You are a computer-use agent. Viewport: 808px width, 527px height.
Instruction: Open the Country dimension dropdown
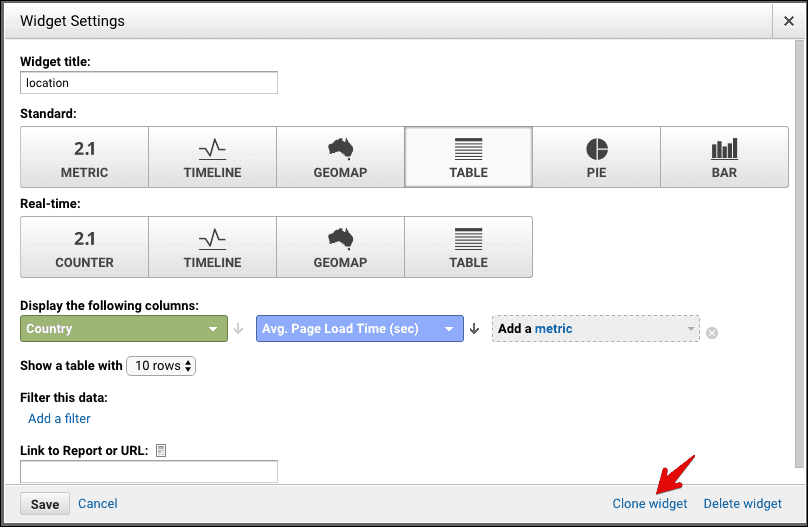coord(124,329)
